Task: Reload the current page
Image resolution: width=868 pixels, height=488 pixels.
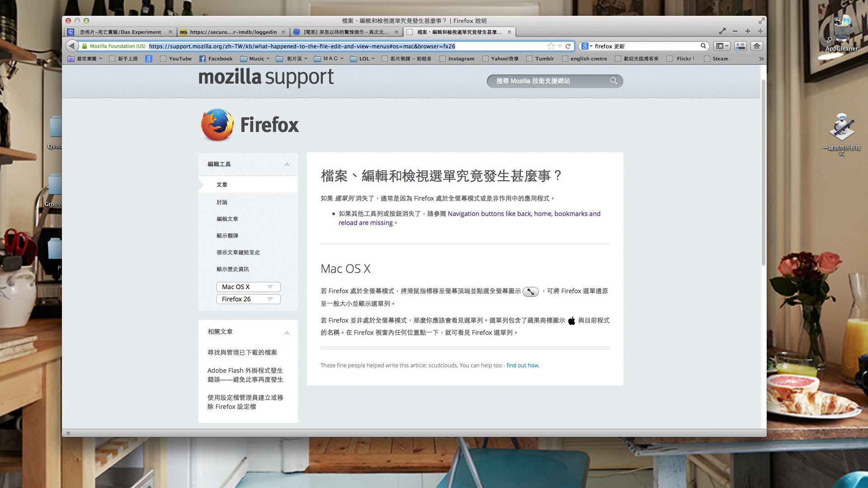Action: pos(568,46)
